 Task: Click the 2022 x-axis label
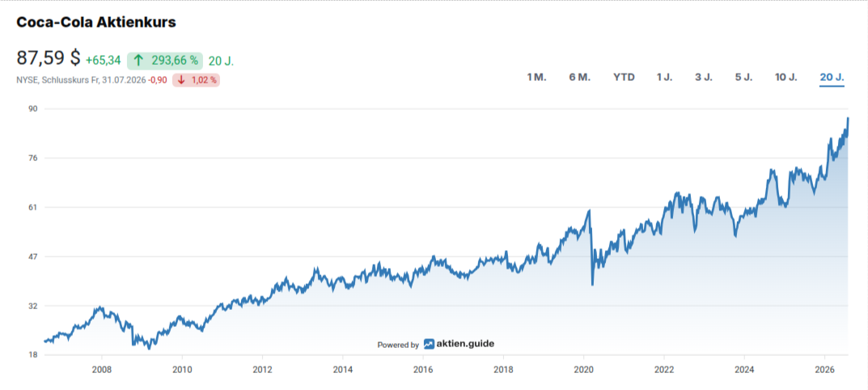(663, 369)
